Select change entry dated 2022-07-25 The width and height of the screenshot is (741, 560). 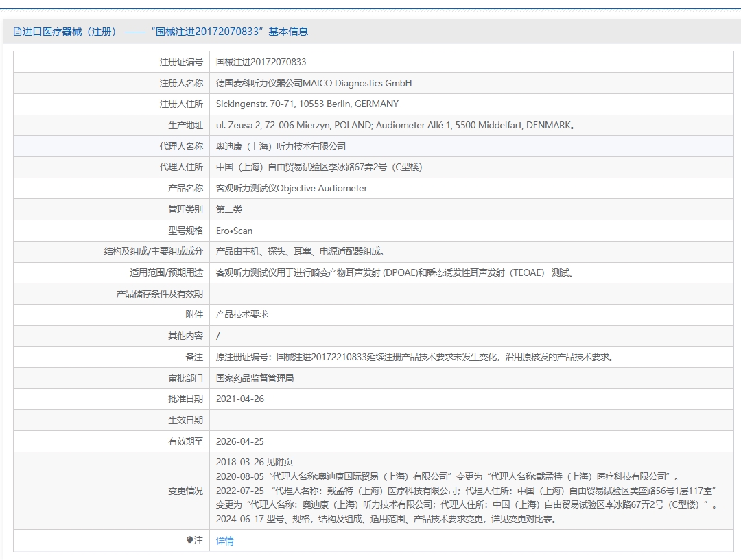coord(467,498)
